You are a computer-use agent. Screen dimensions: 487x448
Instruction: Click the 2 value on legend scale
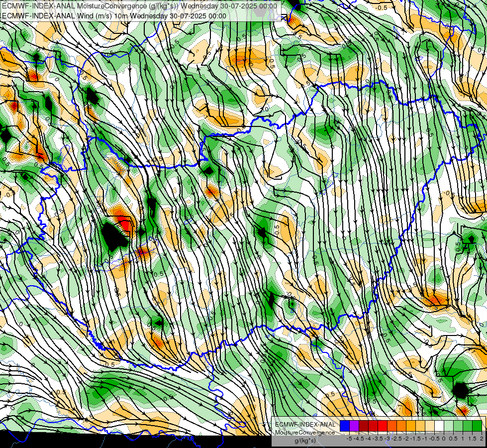click(482, 439)
